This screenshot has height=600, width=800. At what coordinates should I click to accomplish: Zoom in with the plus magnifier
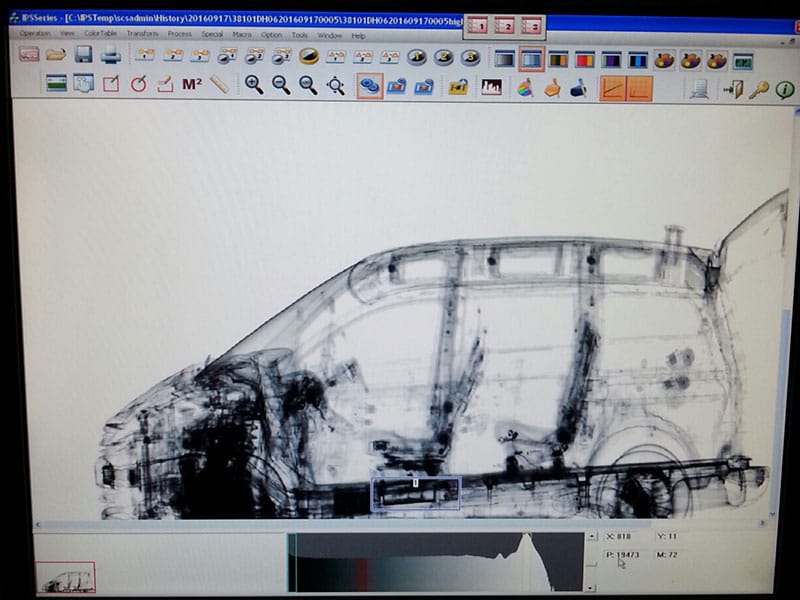pyautogui.click(x=254, y=86)
